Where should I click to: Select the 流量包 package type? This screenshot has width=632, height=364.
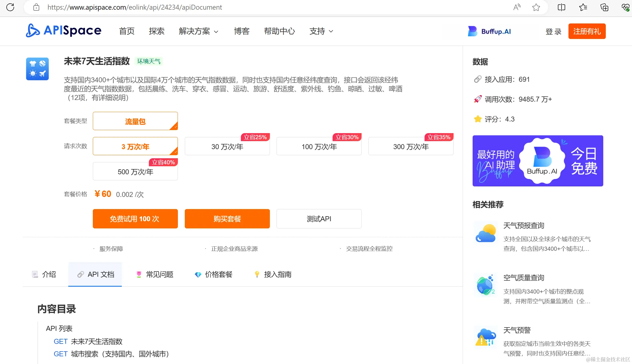coord(135,121)
